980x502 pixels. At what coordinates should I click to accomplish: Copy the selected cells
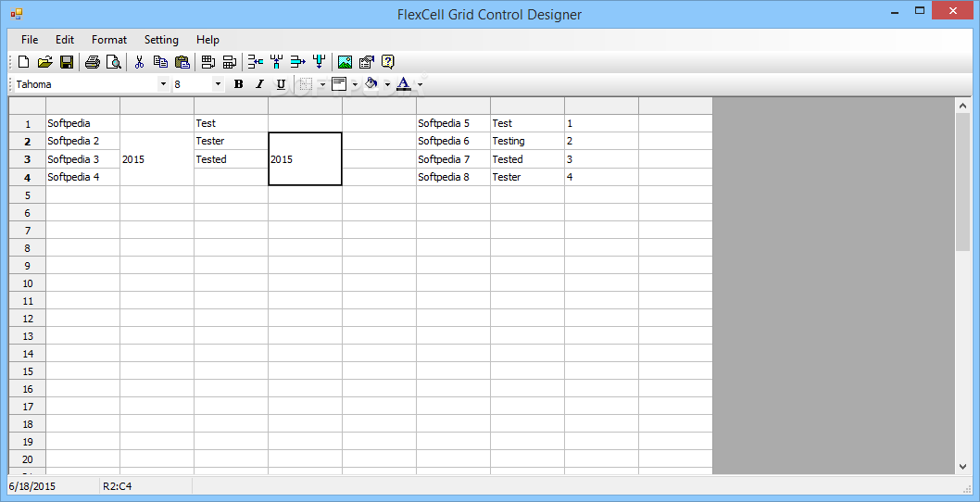[x=160, y=62]
